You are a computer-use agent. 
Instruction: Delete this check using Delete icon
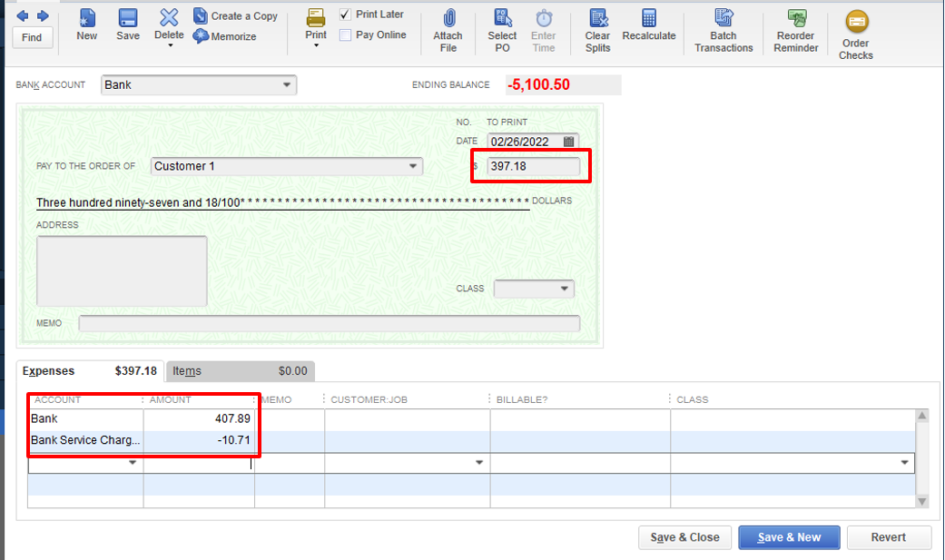point(168,26)
